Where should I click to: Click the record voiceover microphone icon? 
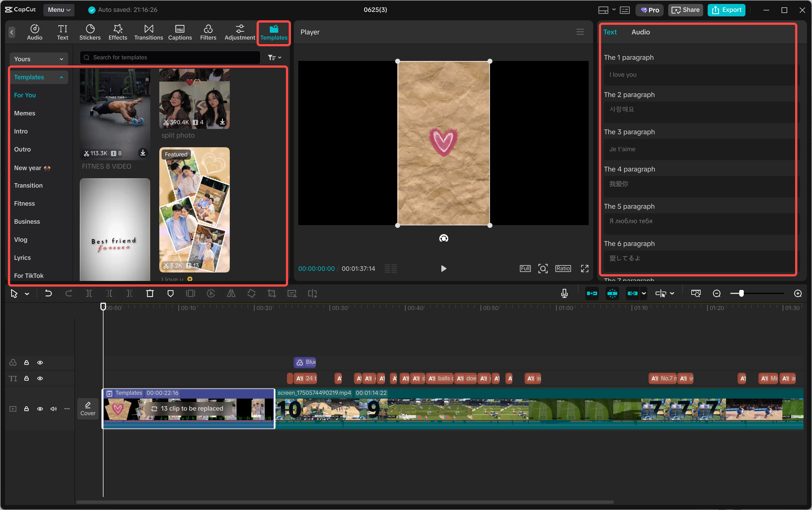click(x=564, y=293)
